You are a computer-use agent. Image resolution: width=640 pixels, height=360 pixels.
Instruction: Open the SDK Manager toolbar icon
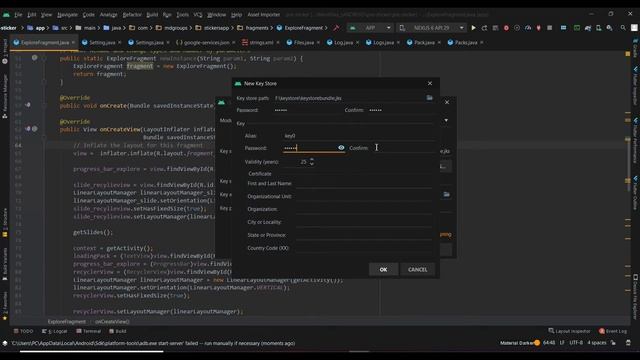point(609,28)
